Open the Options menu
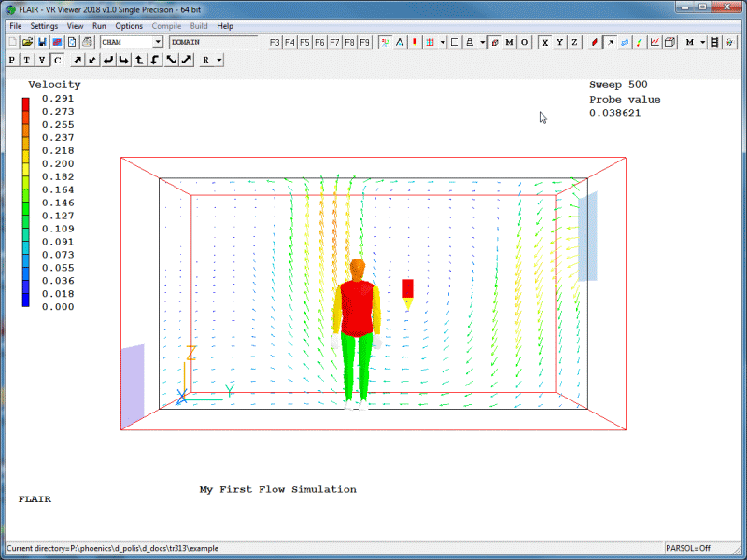 tap(129, 26)
